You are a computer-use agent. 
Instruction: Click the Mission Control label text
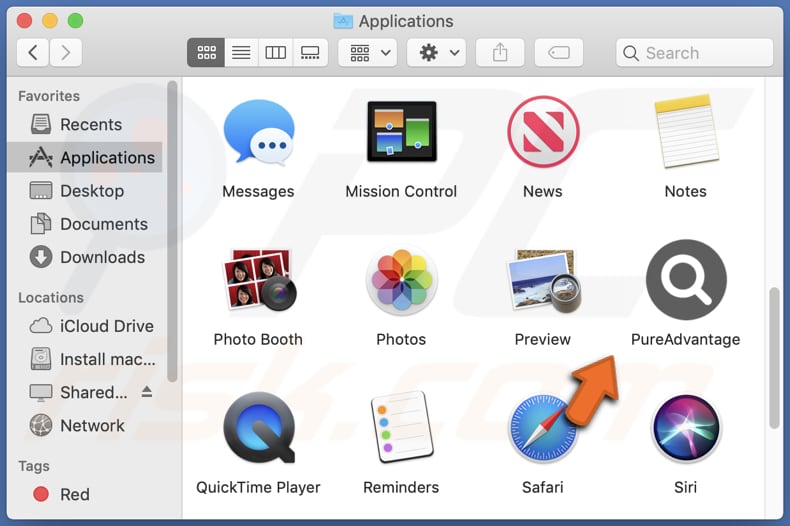click(402, 191)
